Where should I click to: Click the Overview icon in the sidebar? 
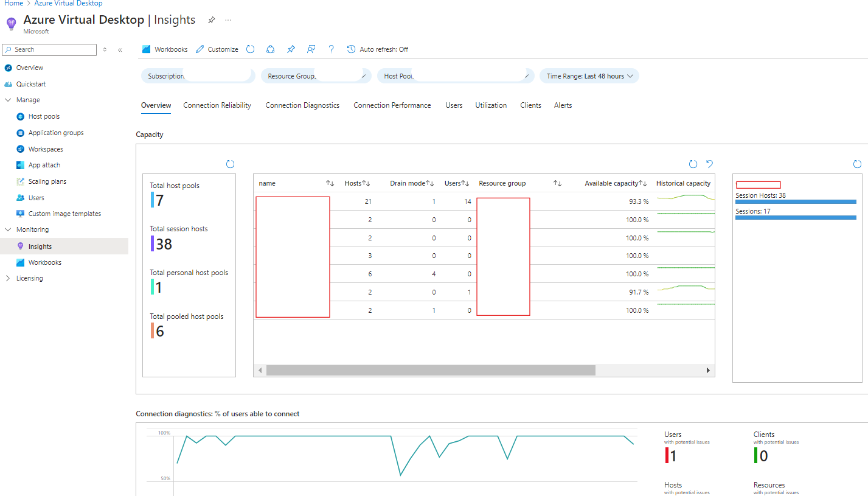click(8, 68)
